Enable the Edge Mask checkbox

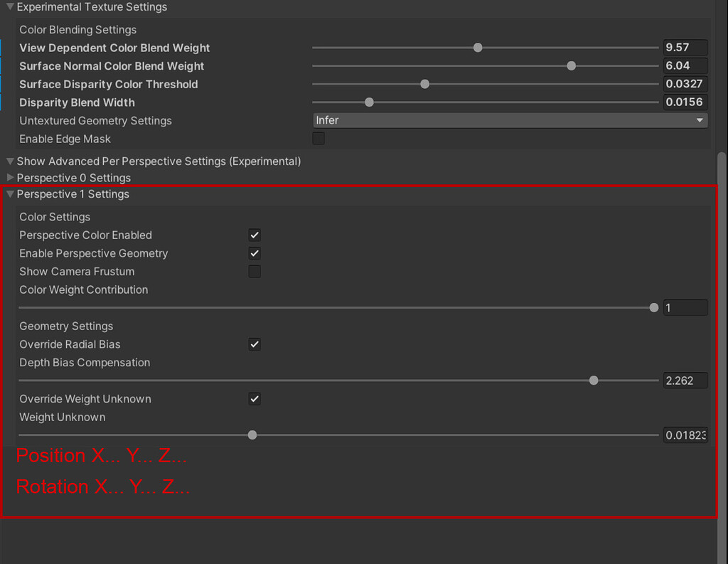pos(318,138)
